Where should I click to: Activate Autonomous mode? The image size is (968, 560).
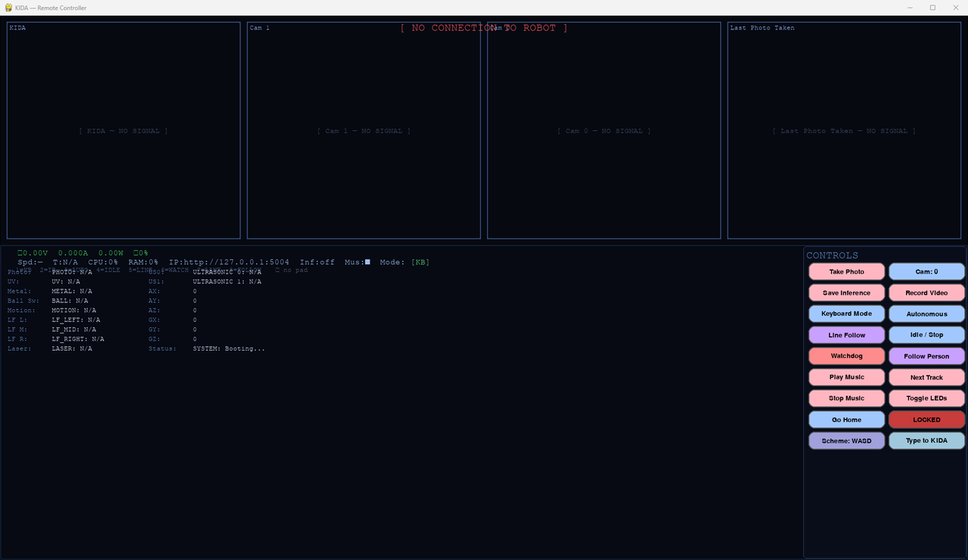pyautogui.click(x=926, y=314)
